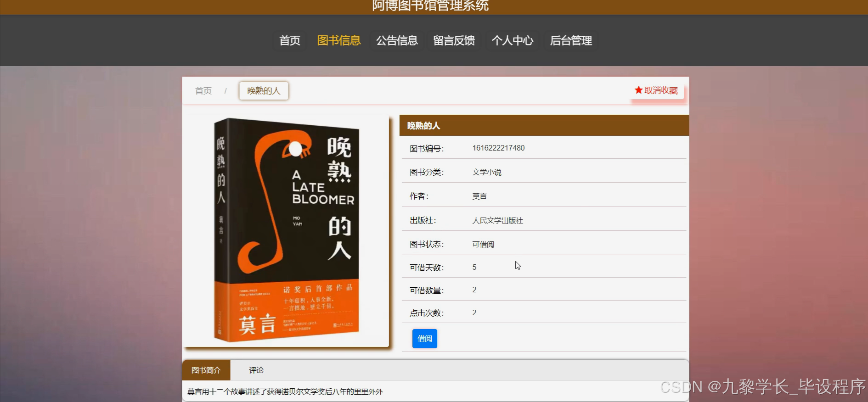Click the 可借天数 value 5
868x402 pixels.
click(x=474, y=267)
